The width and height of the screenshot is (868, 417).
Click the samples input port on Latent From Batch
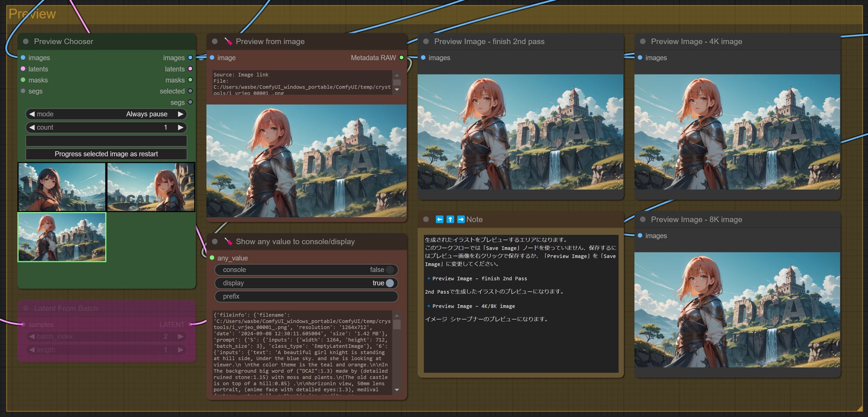(x=23, y=324)
